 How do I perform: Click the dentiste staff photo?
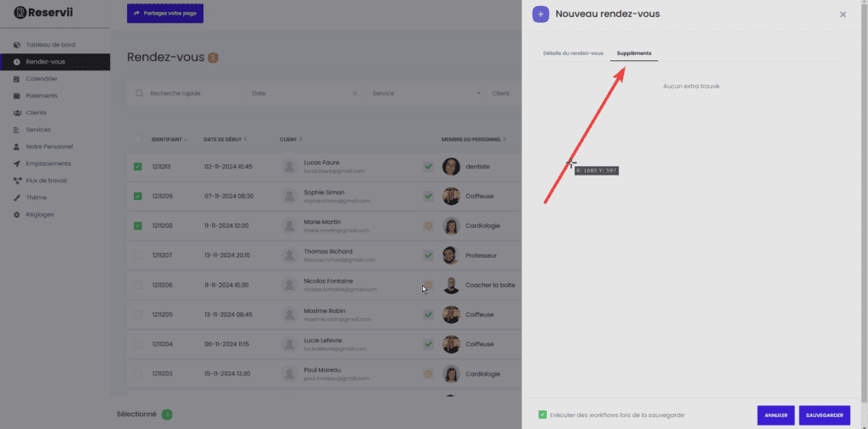point(451,166)
